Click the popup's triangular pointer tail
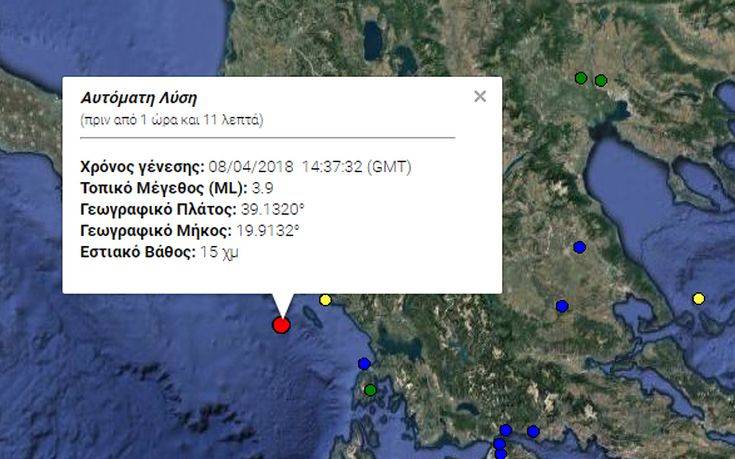Screen dimensions: 735x459 coord(284,304)
